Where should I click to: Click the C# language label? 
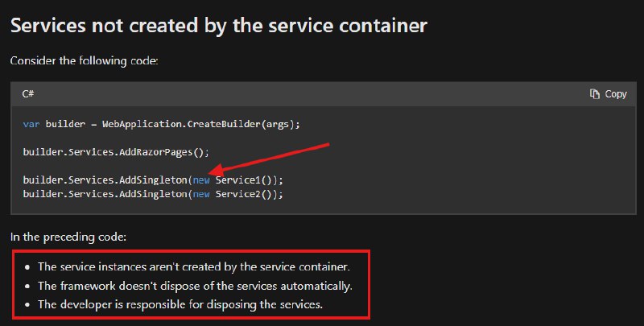(x=28, y=94)
